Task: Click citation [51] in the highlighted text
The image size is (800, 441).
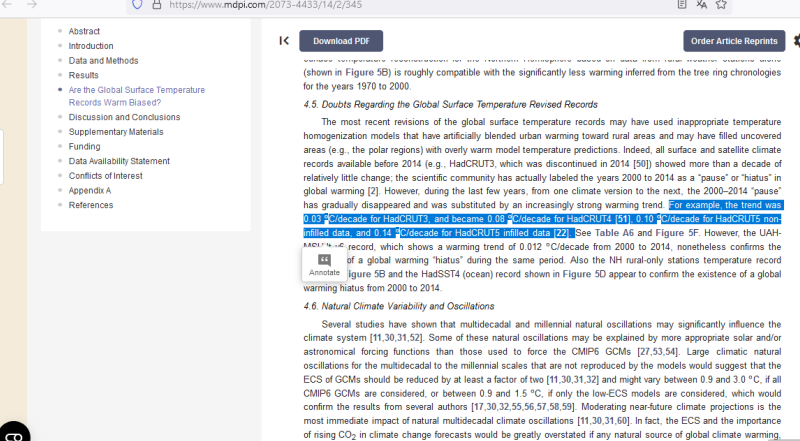Action: [x=622, y=219]
